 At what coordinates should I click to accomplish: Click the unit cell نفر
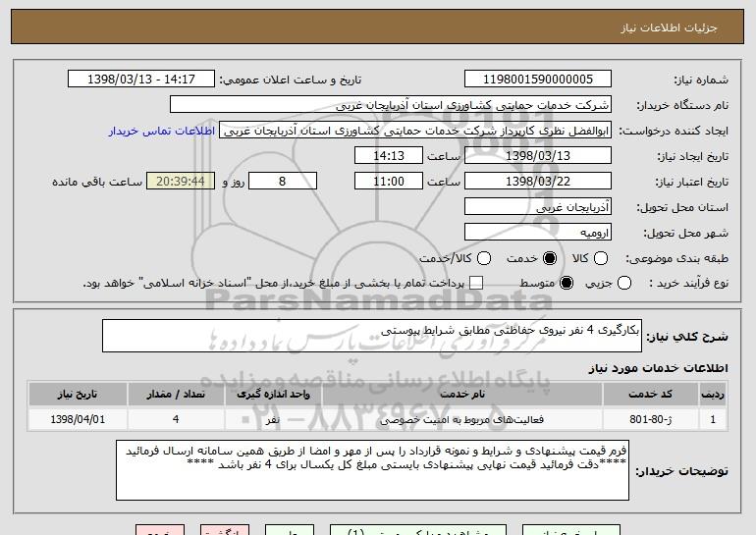click(x=273, y=419)
